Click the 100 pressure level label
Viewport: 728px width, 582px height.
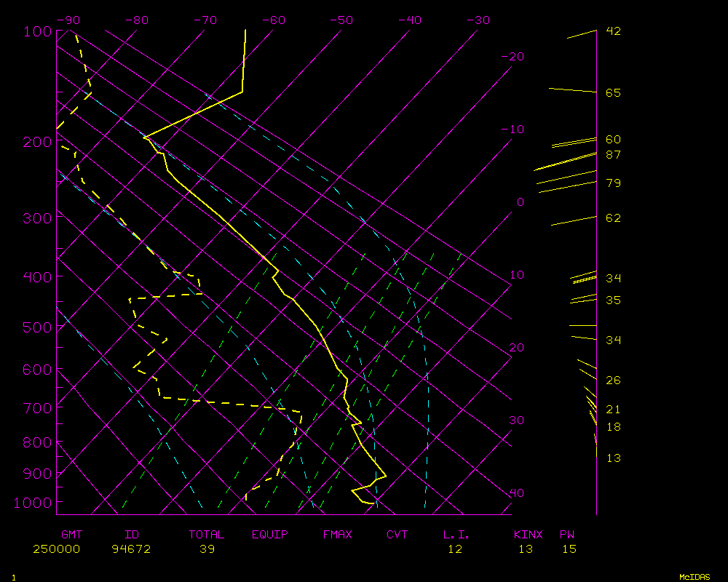tap(35, 31)
